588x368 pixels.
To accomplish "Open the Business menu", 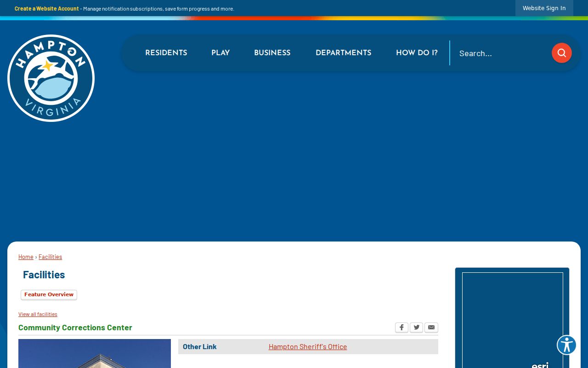I will (272, 53).
